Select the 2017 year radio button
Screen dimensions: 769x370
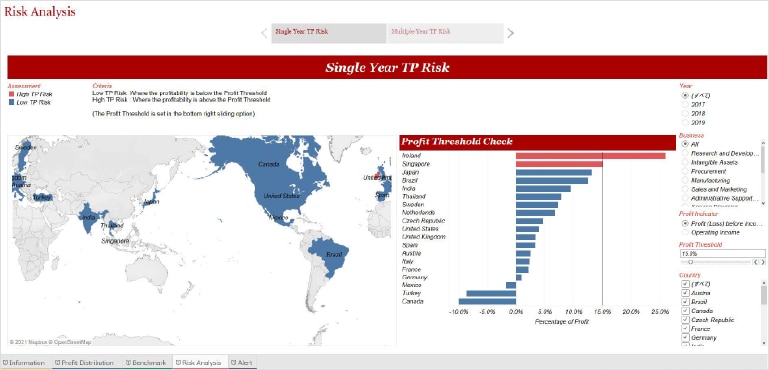685,105
